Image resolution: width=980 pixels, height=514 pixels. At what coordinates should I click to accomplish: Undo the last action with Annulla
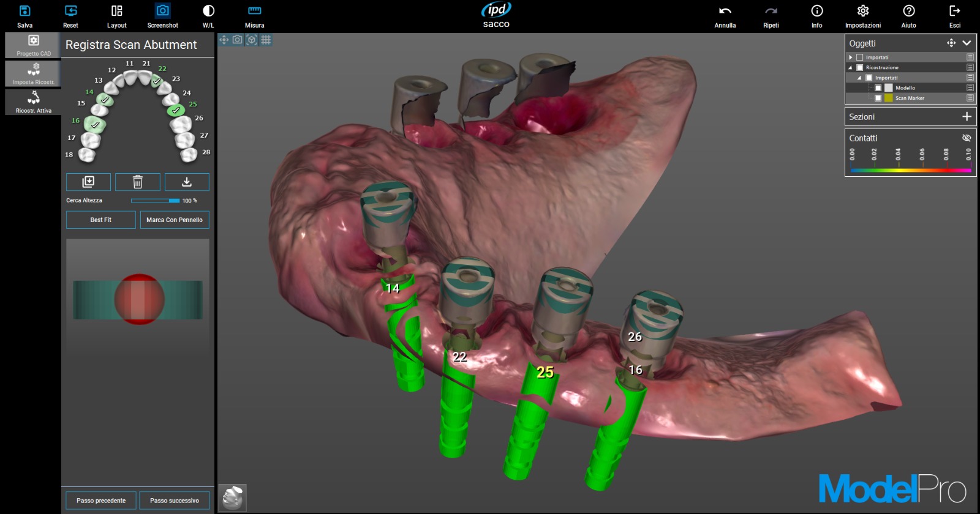[x=725, y=16]
